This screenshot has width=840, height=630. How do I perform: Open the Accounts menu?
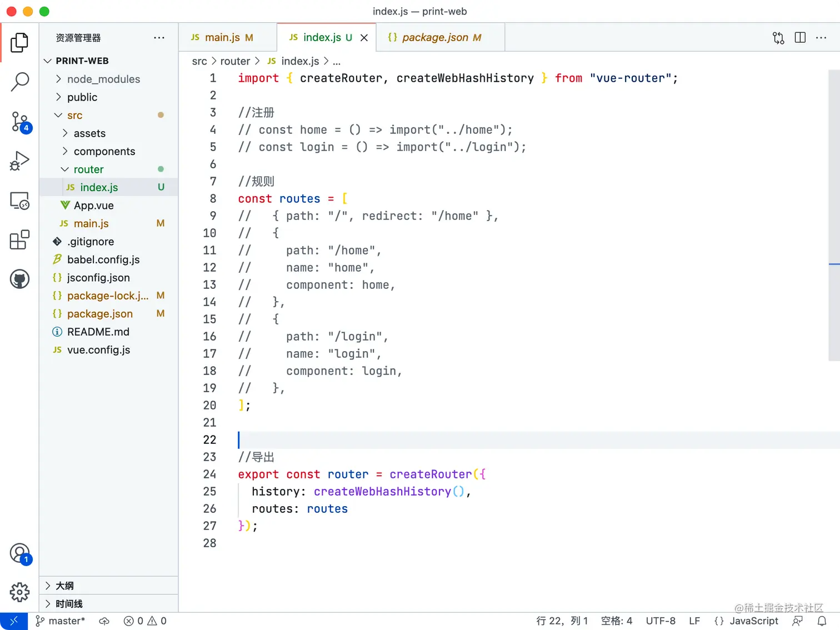[x=20, y=554]
